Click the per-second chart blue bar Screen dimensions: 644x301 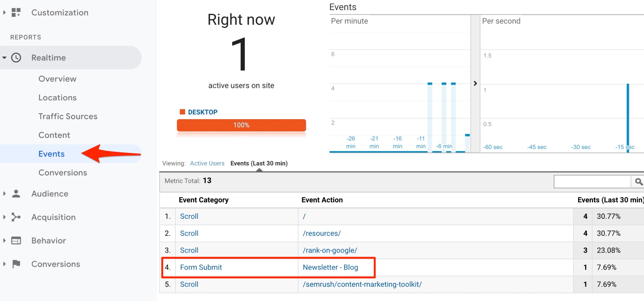[628, 118]
